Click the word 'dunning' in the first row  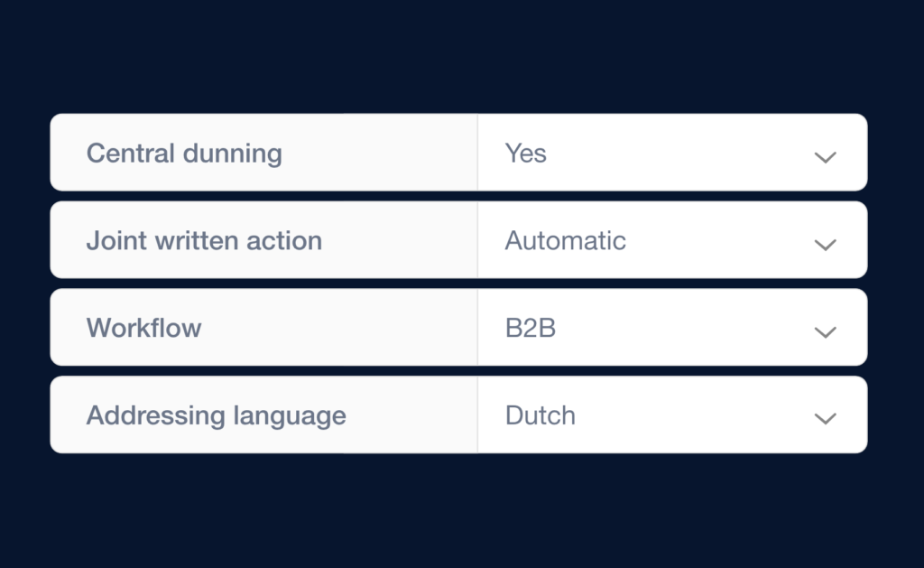point(233,154)
